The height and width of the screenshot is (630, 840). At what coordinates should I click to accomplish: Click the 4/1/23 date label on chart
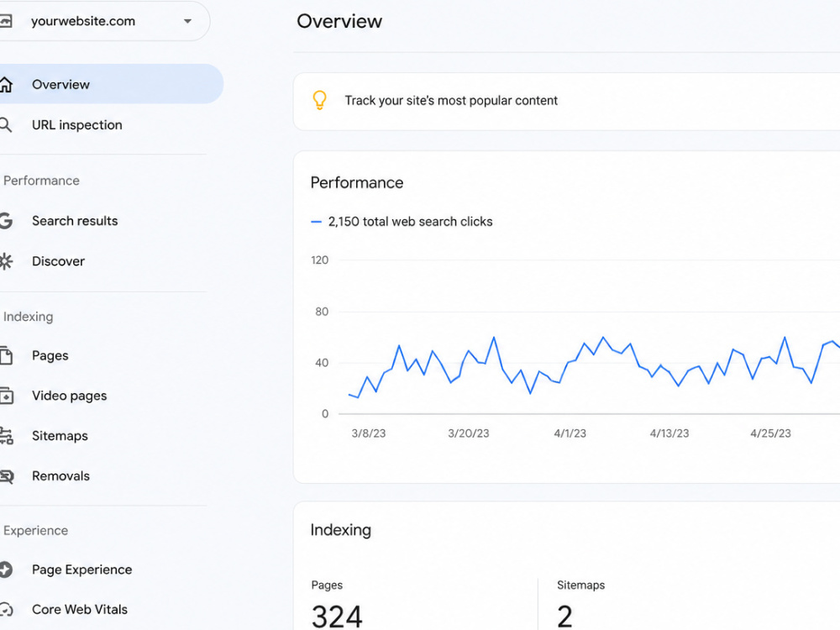570,433
